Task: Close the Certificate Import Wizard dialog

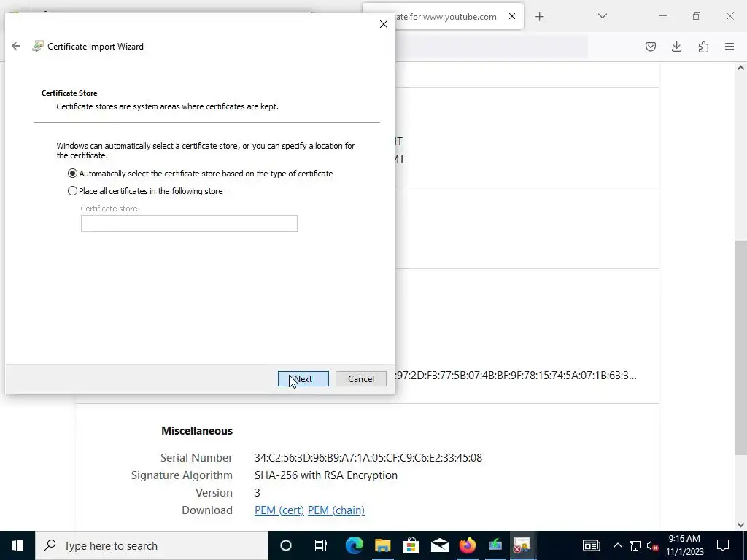Action: click(384, 24)
